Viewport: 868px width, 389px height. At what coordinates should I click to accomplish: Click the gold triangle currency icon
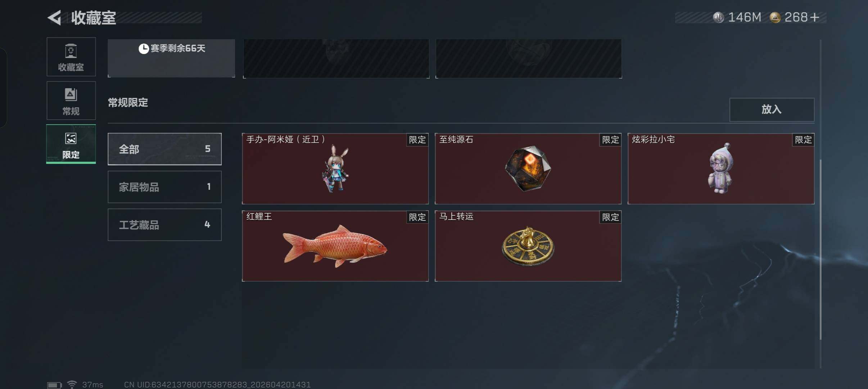click(x=775, y=17)
